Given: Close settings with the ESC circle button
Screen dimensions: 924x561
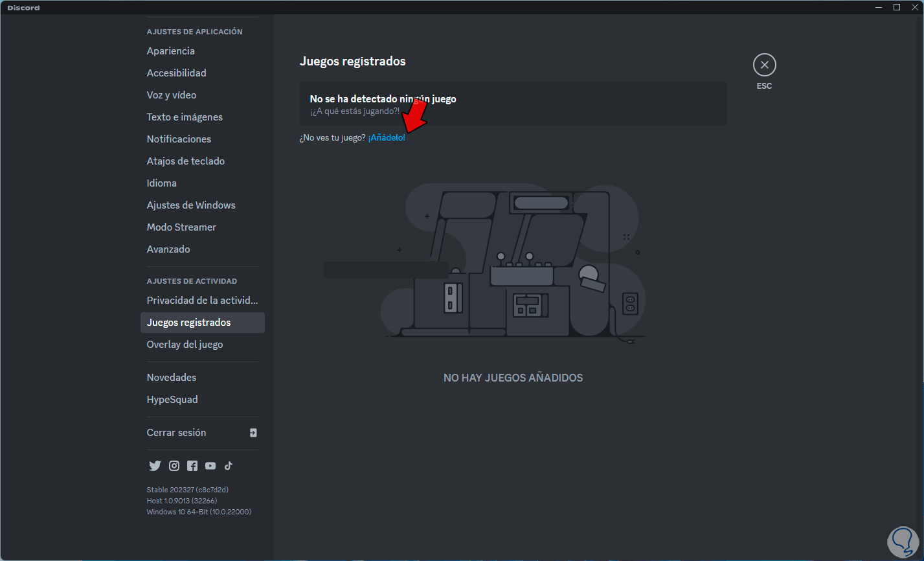Looking at the screenshot, I should click(x=765, y=65).
